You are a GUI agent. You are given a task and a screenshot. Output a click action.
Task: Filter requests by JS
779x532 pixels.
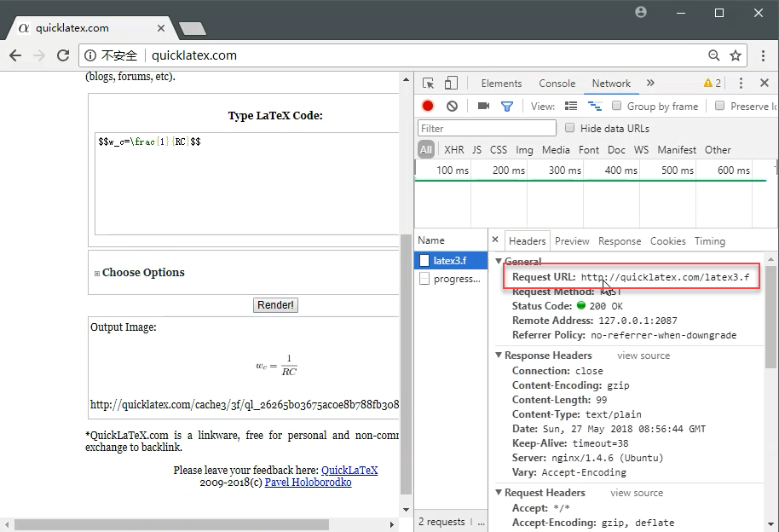pyautogui.click(x=476, y=150)
